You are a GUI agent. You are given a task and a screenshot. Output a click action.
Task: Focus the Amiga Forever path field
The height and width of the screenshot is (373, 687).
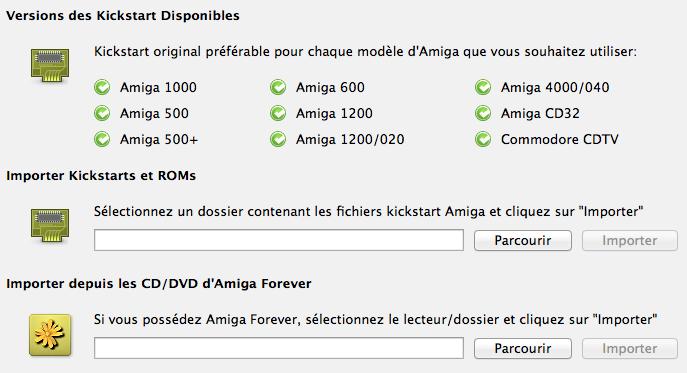coord(279,348)
